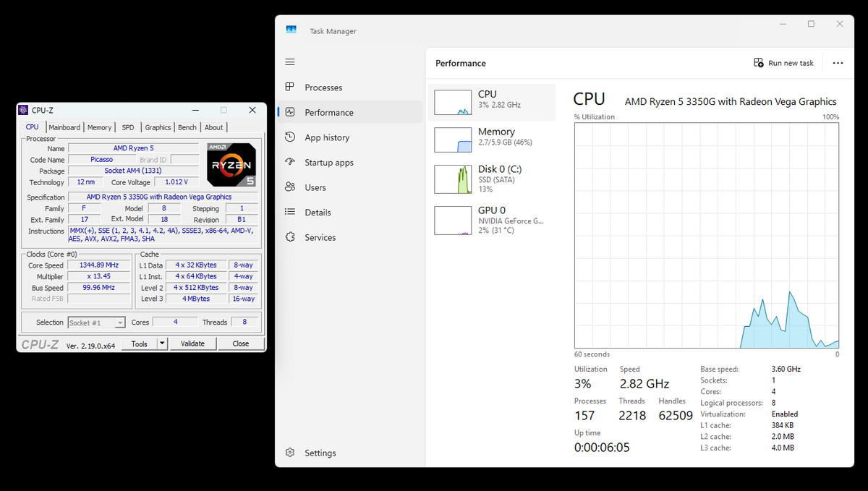The width and height of the screenshot is (868, 491).
Task: Switch to the SPD tab in CPU-Z
Action: (128, 127)
